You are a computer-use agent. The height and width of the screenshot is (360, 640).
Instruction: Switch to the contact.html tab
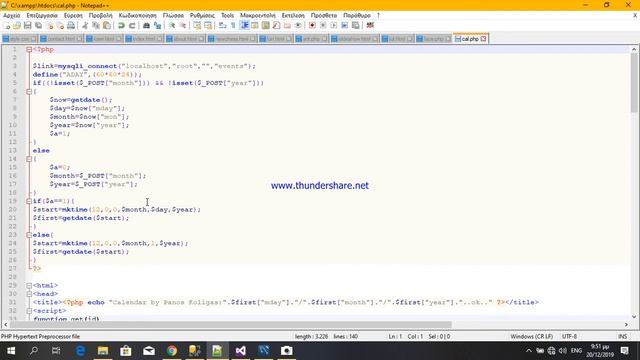(61, 39)
